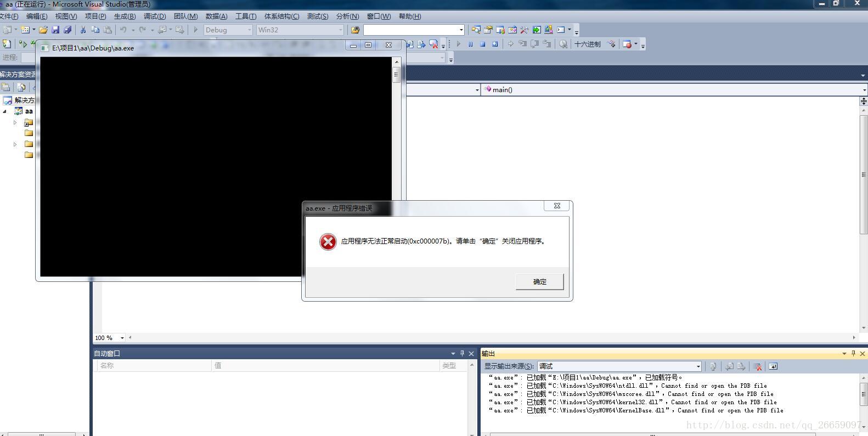Open the 视图(V) menu
The width and height of the screenshot is (868, 436).
tap(66, 16)
